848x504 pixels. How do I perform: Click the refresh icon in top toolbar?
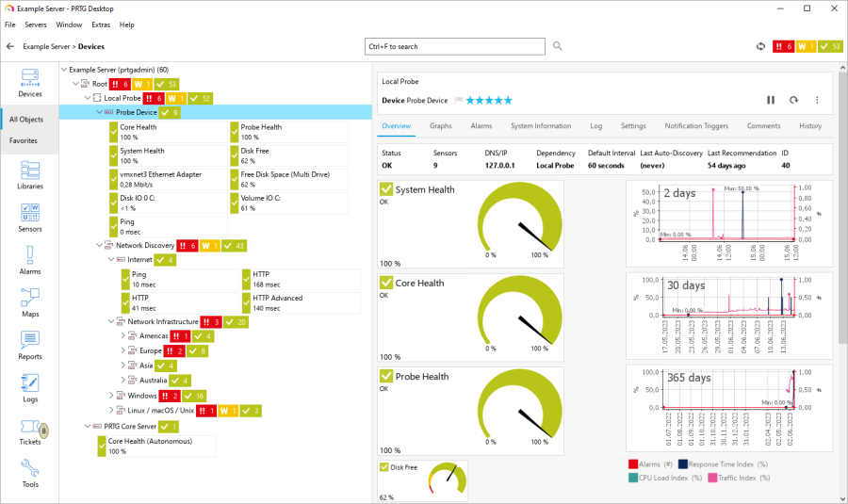click(760, 46)
